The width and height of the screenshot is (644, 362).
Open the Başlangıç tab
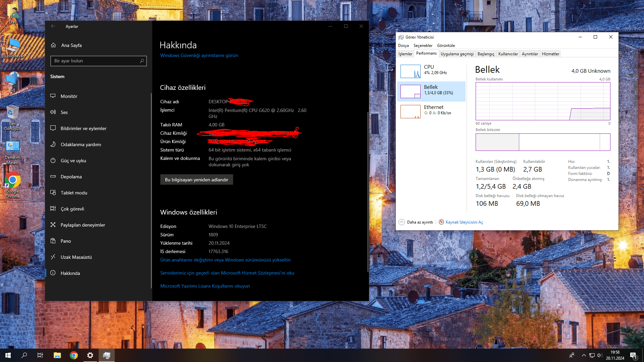486,54
